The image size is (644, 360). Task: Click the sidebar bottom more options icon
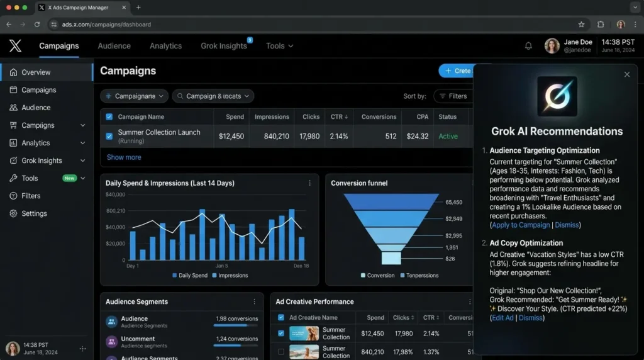point(82,349)
